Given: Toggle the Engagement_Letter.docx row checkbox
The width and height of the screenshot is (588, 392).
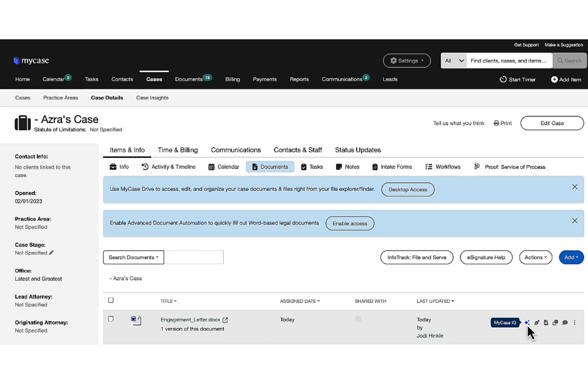Looking at the screenshot, I should pyautogui.click(x=111, y=319).
